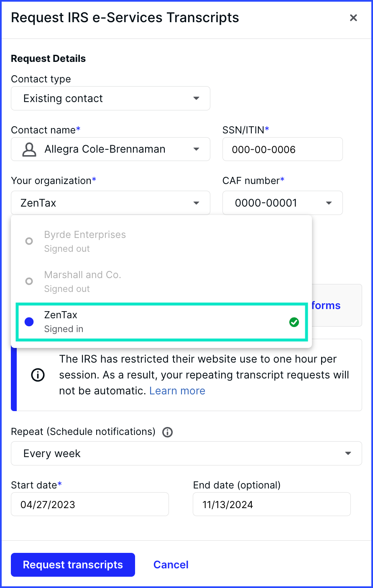This screenshot has height=588, width=373.
Task: Choose Byrde Enterprises from the organization list
Action: pyautogui.click(x=161, y=241)
